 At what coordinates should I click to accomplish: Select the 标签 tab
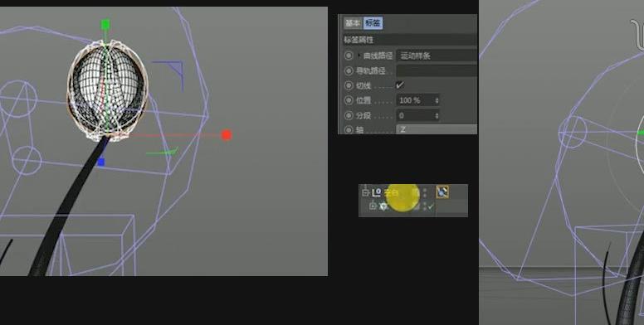[x=373, y=23]
